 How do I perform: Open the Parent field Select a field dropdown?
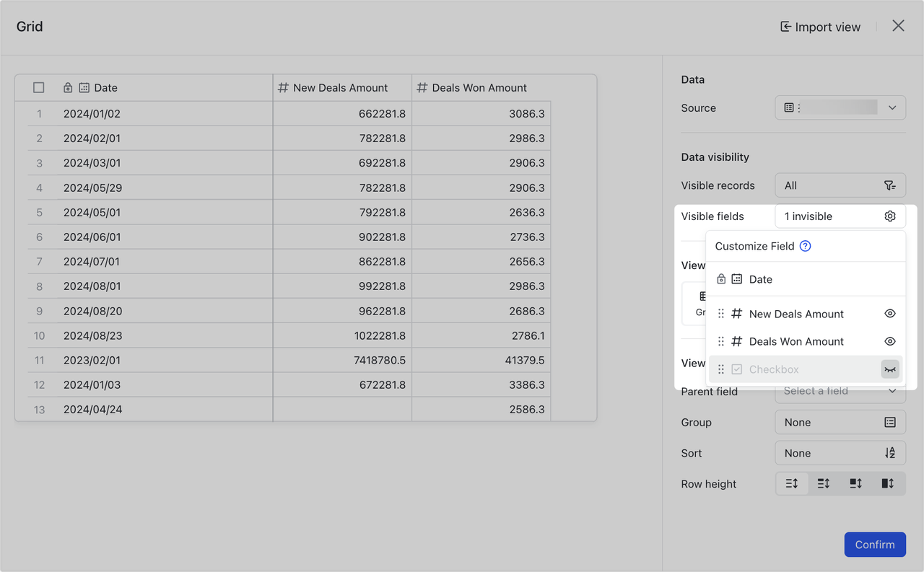[x=840, y=391]
